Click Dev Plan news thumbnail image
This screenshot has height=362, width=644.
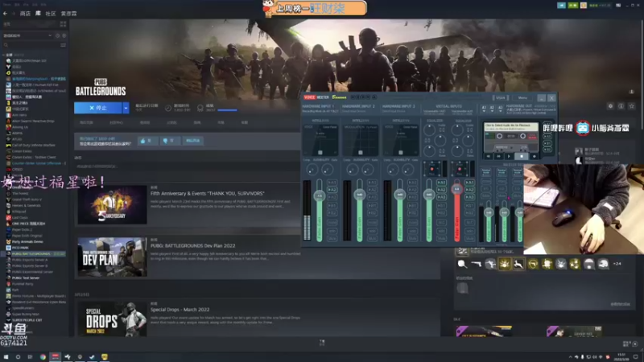[x=112, y=257]
